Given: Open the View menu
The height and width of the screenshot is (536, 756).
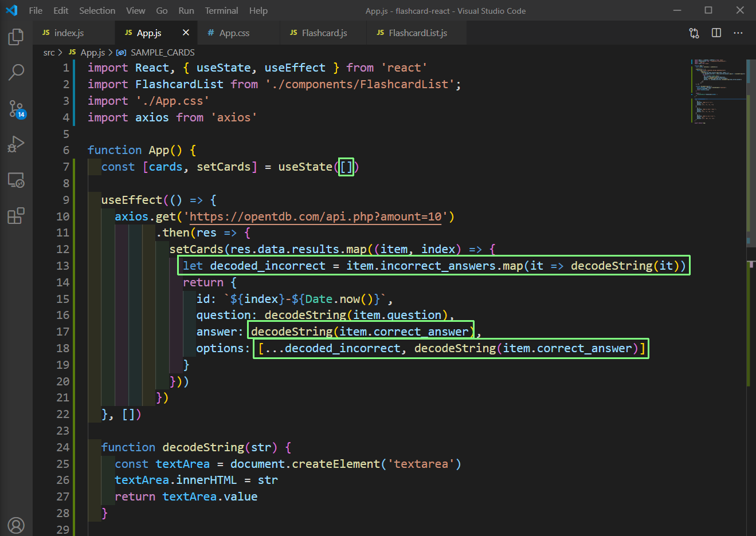Looking at the screenshot, I should [136, 10].
